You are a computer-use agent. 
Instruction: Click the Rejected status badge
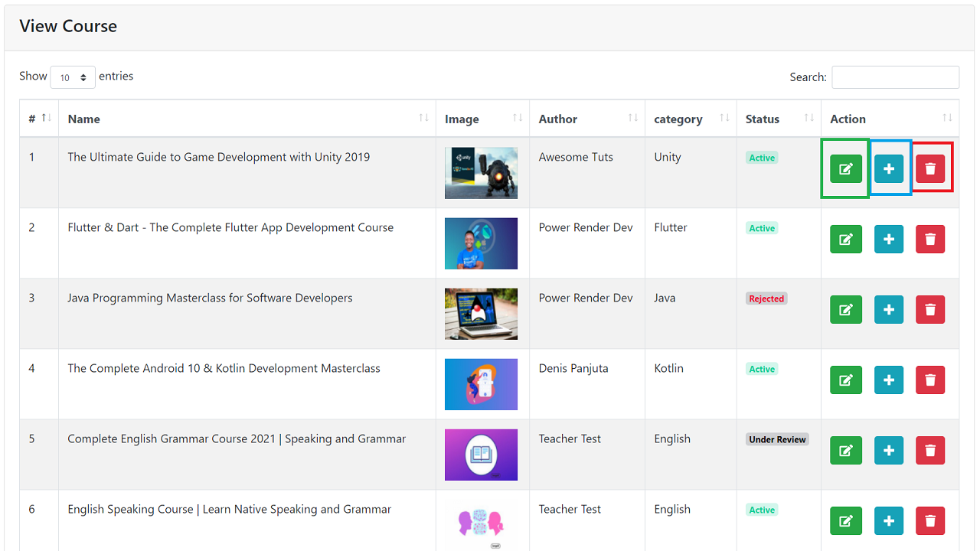(766, 298)
